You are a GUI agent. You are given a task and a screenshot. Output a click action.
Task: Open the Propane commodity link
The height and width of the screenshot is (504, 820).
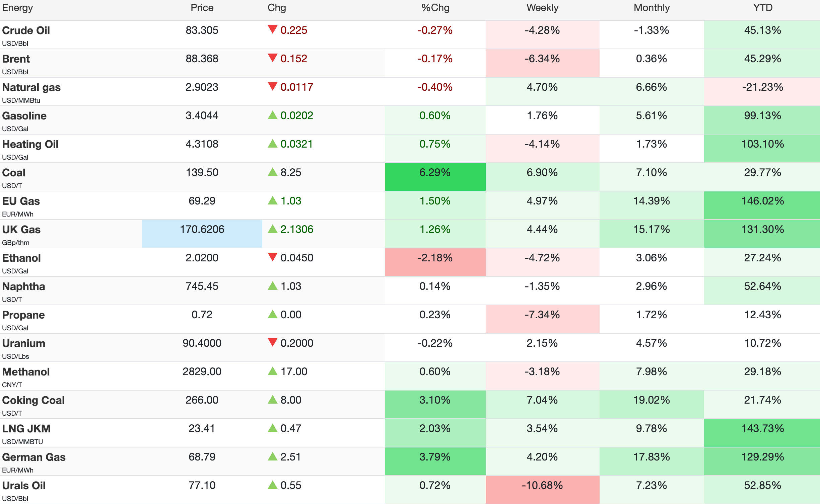23,315
